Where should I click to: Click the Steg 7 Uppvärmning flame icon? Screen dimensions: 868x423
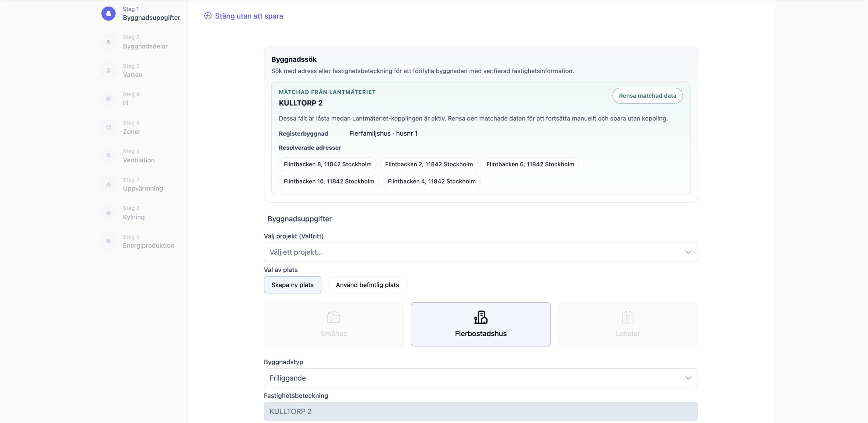(x=108, y=185)
